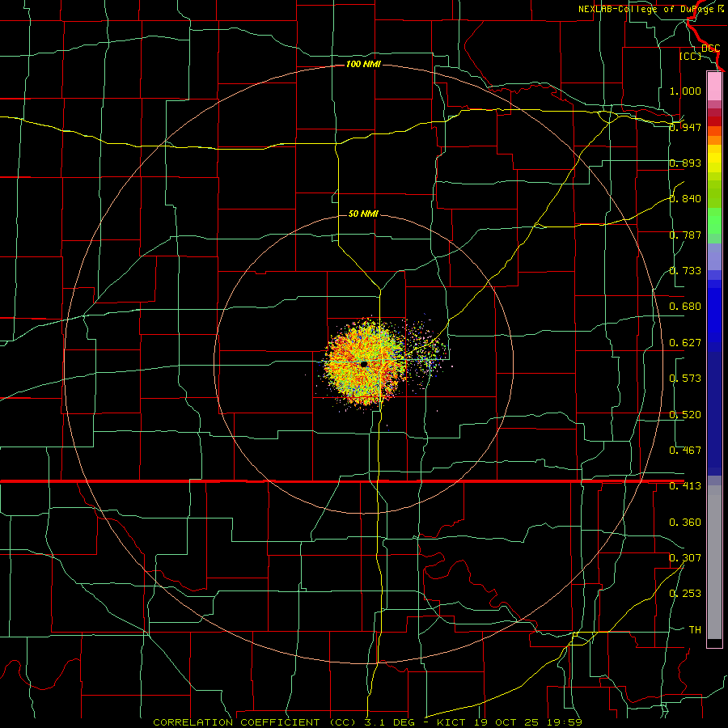Click the pink swatch at the top of the color scale
Screen dimensions: 728x728
714,87
